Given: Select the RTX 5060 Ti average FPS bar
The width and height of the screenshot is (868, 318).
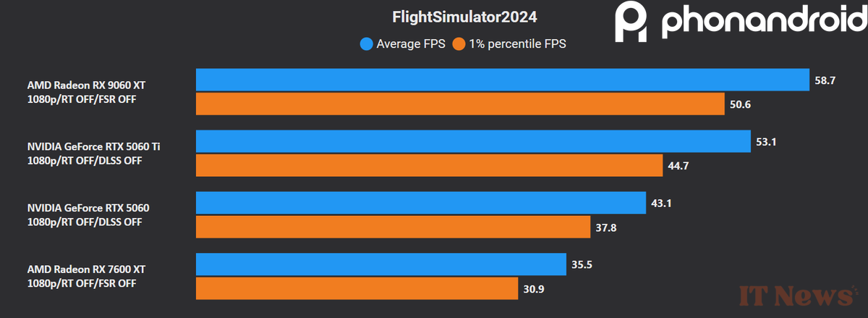Looking at the screenshot, I should 473,141.
